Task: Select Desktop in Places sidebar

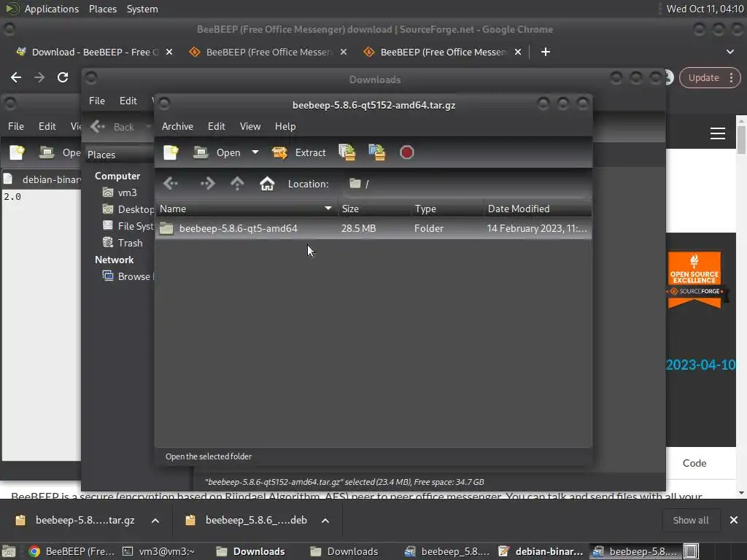Action: (128, 209)
